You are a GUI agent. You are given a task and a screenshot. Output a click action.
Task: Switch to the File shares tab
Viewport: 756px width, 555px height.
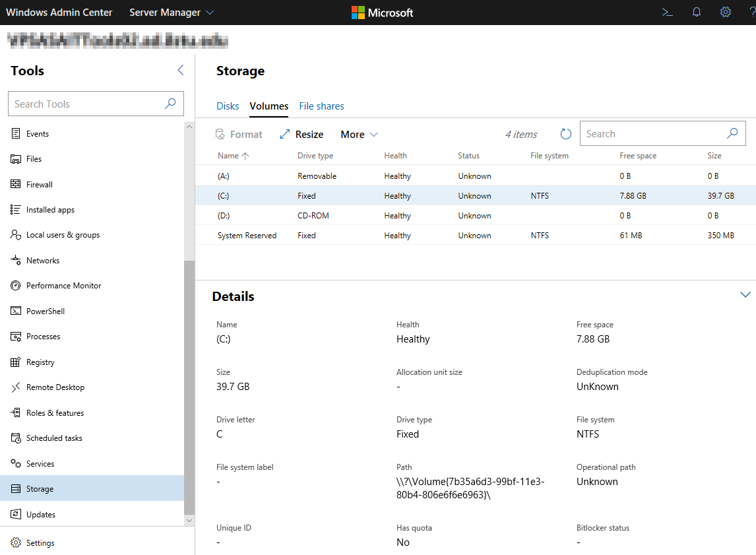(x=321, y=106)
